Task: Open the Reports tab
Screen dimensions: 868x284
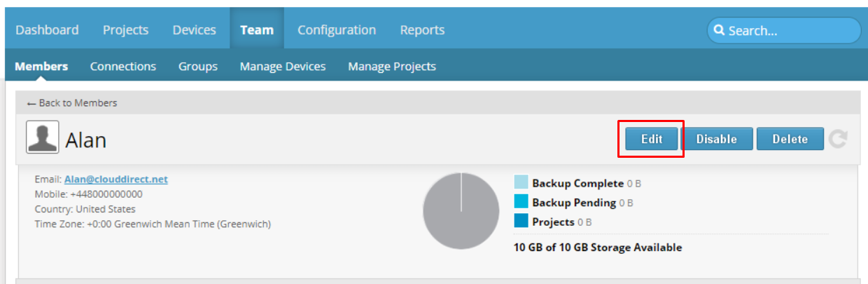Action: 422,30
